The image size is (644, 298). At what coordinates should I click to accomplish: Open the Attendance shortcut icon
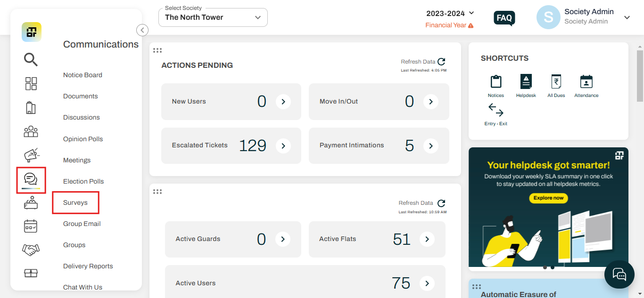586,82
